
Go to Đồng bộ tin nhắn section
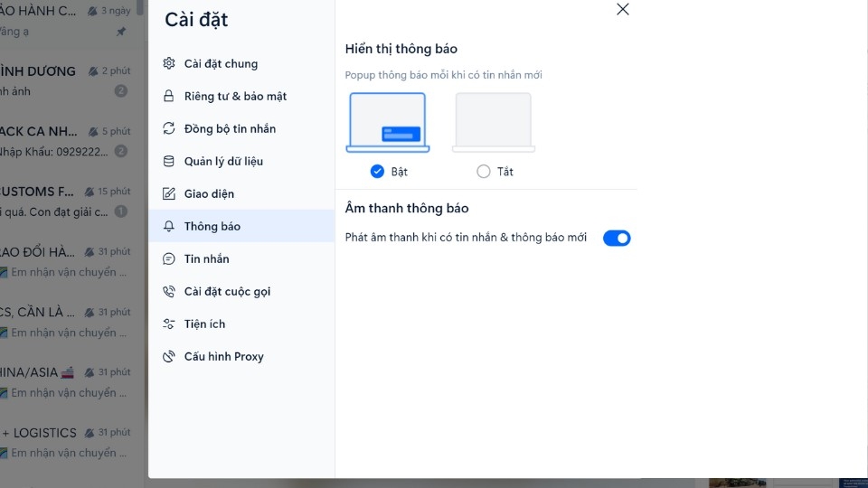241,128
